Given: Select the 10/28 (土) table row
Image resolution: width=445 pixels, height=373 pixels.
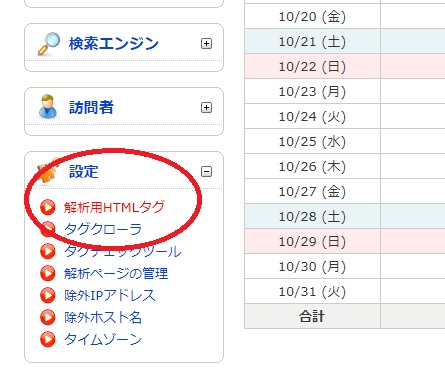Looking at the screenshot, I should point(345,216).
